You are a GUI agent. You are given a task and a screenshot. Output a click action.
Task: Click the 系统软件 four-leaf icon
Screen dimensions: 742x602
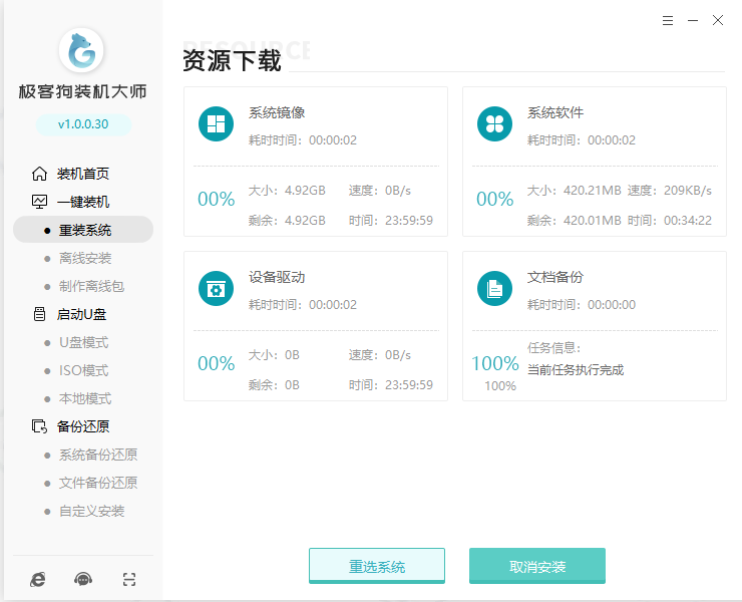494,125
